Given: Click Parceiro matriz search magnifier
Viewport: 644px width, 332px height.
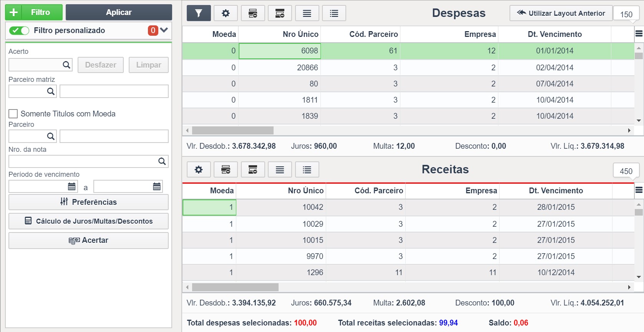Looking at the screenshot, I should [50, 91].
